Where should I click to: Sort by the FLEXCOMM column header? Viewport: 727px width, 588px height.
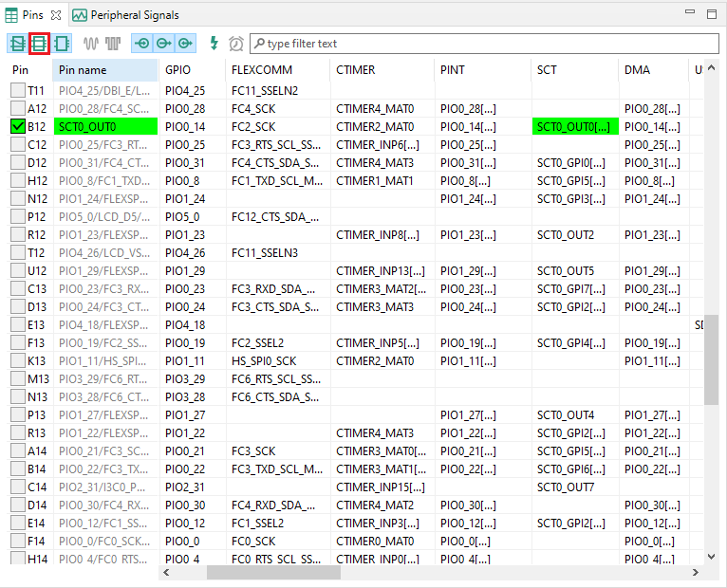[x=262, y=70]
